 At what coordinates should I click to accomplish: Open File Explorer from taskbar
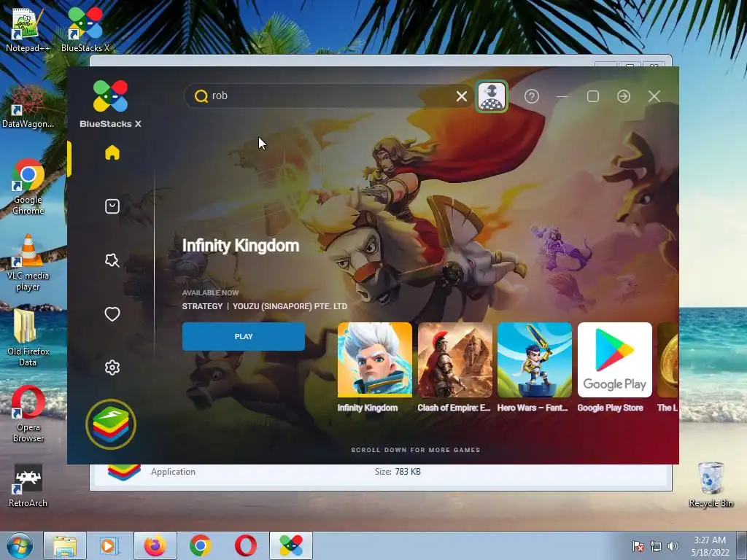coord(65,545)
